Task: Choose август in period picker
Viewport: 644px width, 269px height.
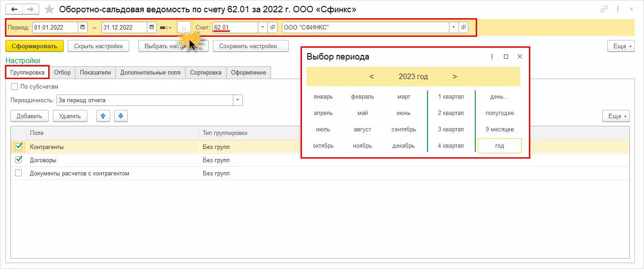Action: point(362,129)
